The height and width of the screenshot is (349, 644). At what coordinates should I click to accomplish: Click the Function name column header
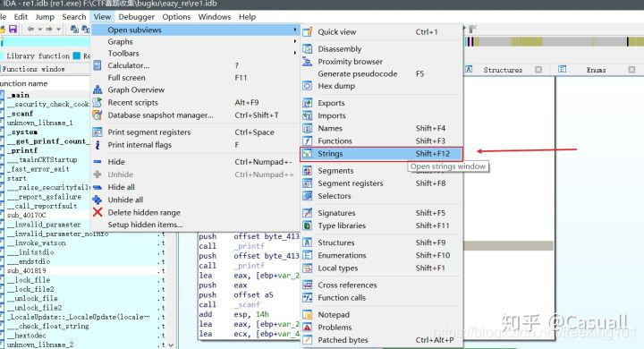[23, 83]
